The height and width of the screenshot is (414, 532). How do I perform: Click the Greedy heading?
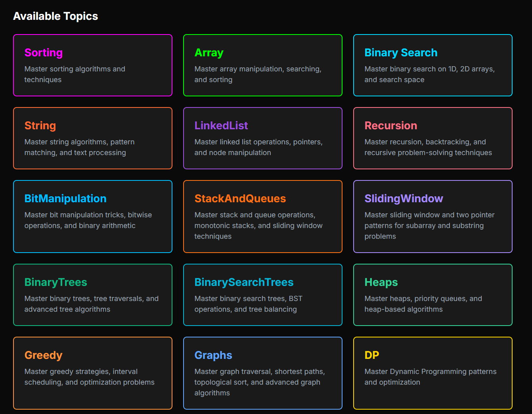click(44, 355)
